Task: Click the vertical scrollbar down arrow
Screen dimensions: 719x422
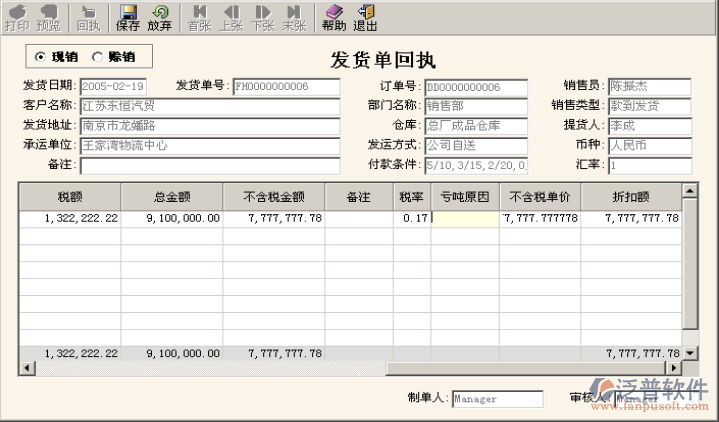Action: pos(690,353)
